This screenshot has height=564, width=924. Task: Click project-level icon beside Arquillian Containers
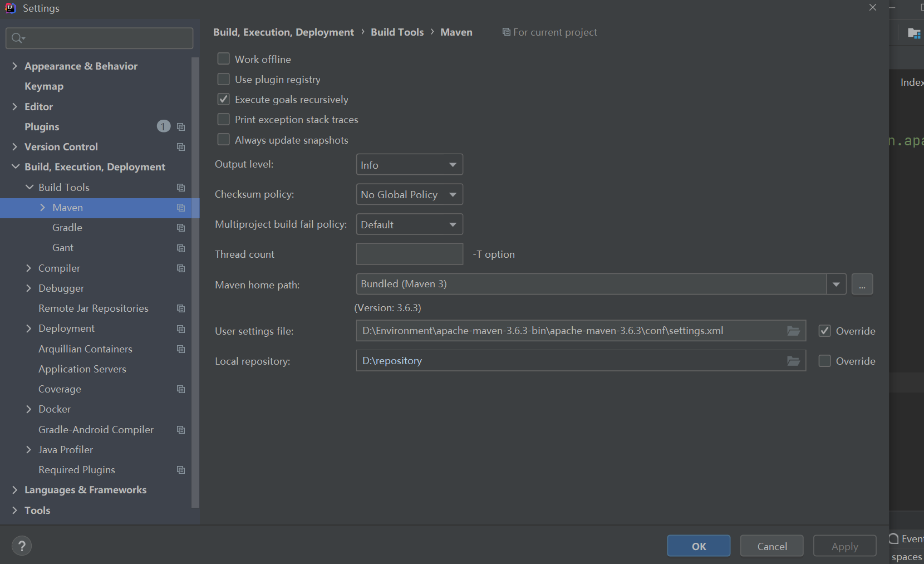tap(181, 349)
